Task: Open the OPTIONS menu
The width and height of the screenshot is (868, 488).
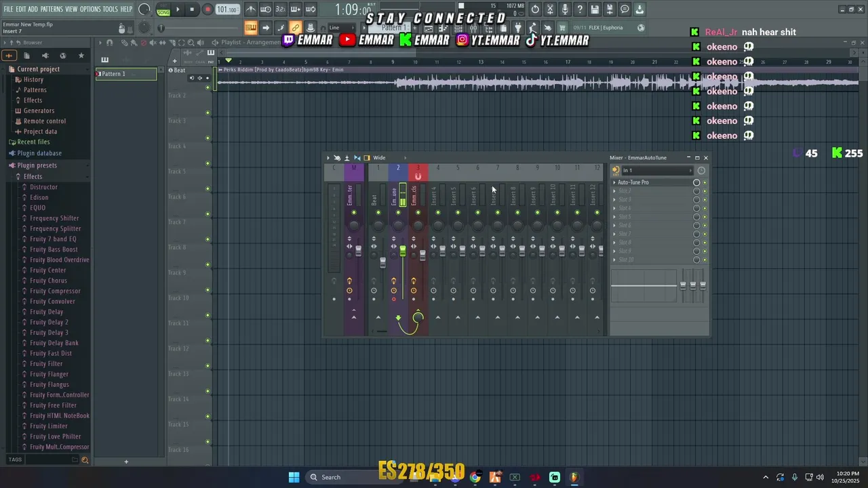Action: [x=90, y=9]
